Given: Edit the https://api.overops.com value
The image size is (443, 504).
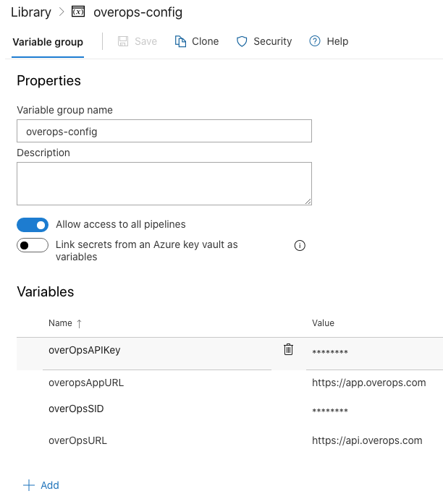Looking at the screenshot, I should 367,440.
